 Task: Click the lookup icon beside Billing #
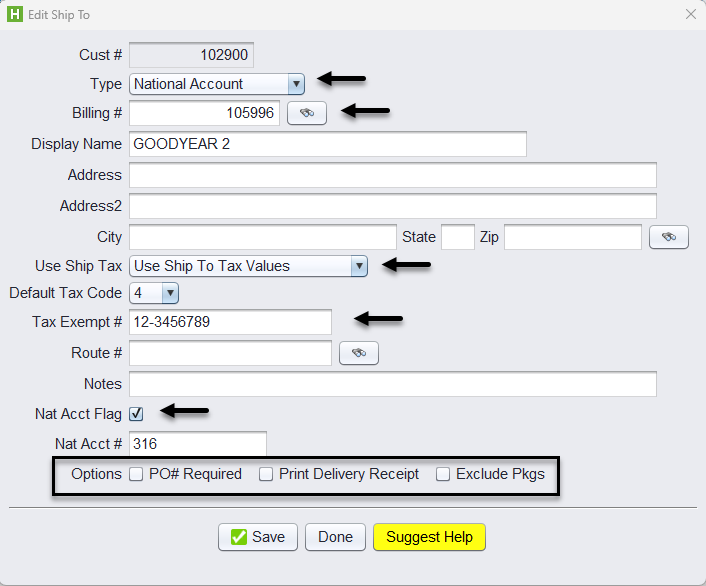tap(307, 113)
